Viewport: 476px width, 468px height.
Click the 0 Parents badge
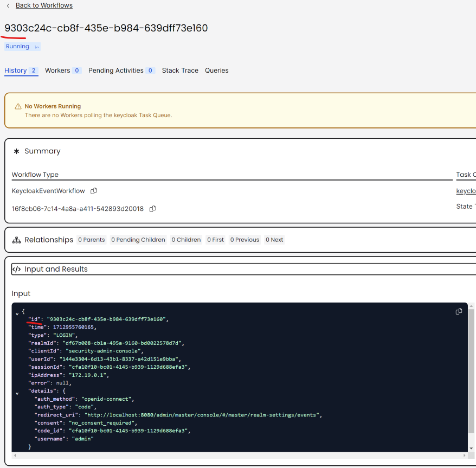point(92,240)
